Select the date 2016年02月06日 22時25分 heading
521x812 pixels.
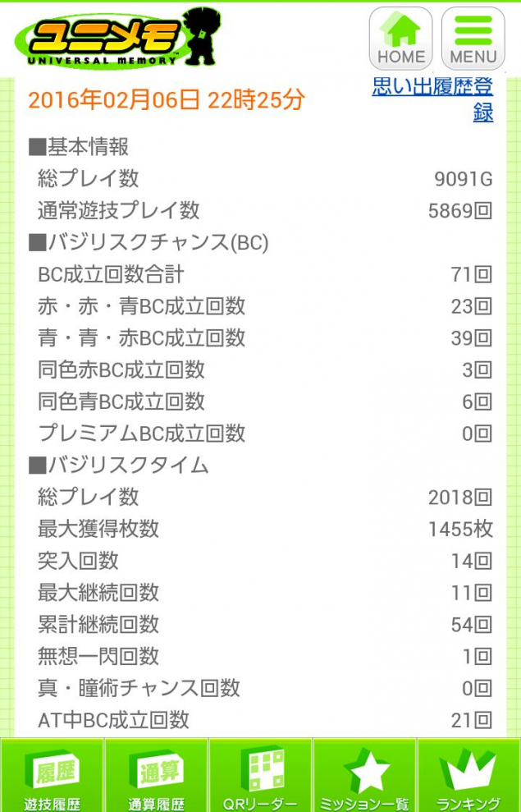coord(166,100)
